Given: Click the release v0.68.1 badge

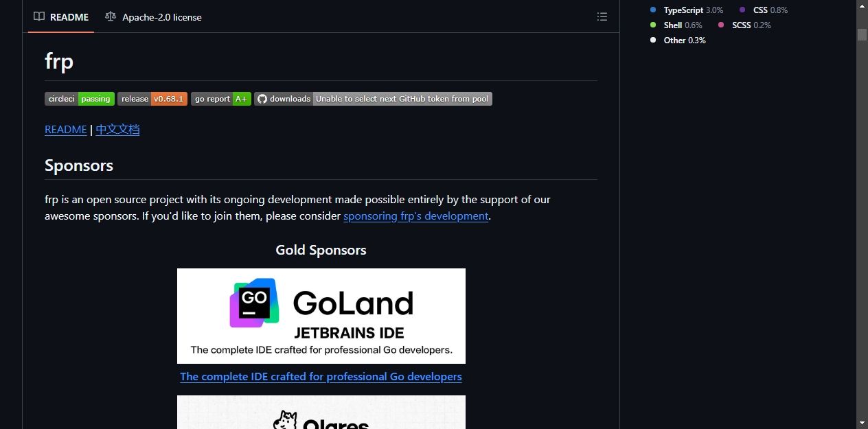Looking at the screenshot, I should (152, 99).
